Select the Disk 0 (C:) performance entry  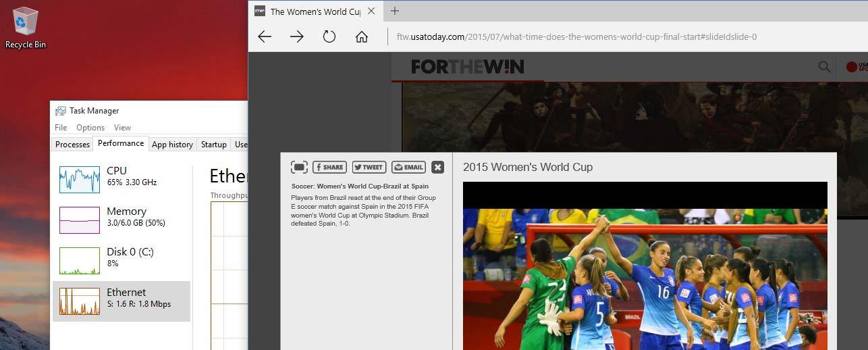(x=121, y=260)
